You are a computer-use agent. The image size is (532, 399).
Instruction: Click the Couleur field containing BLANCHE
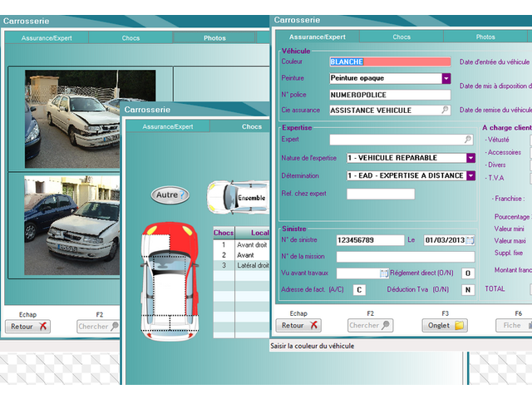[x=390, y=62]
